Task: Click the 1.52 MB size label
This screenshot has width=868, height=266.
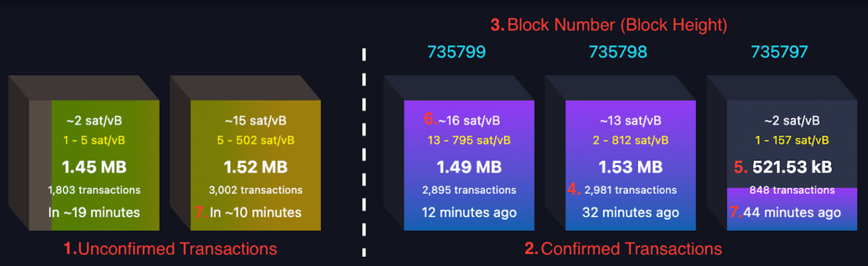Action: [x=256, y=167]
